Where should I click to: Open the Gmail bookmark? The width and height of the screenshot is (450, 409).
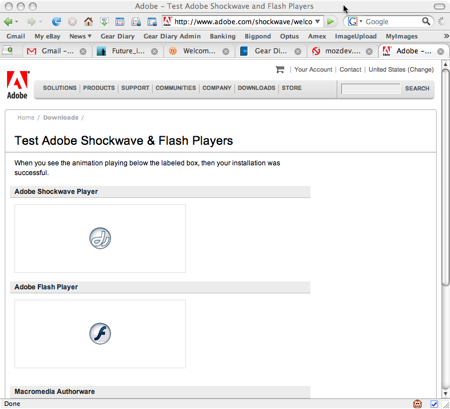pyautogui.click(x=16, y=36)
